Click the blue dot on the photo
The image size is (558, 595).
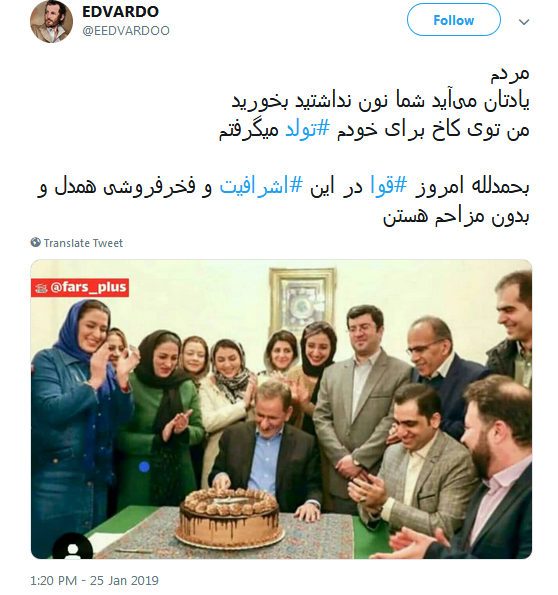click(x=144, y=467)
